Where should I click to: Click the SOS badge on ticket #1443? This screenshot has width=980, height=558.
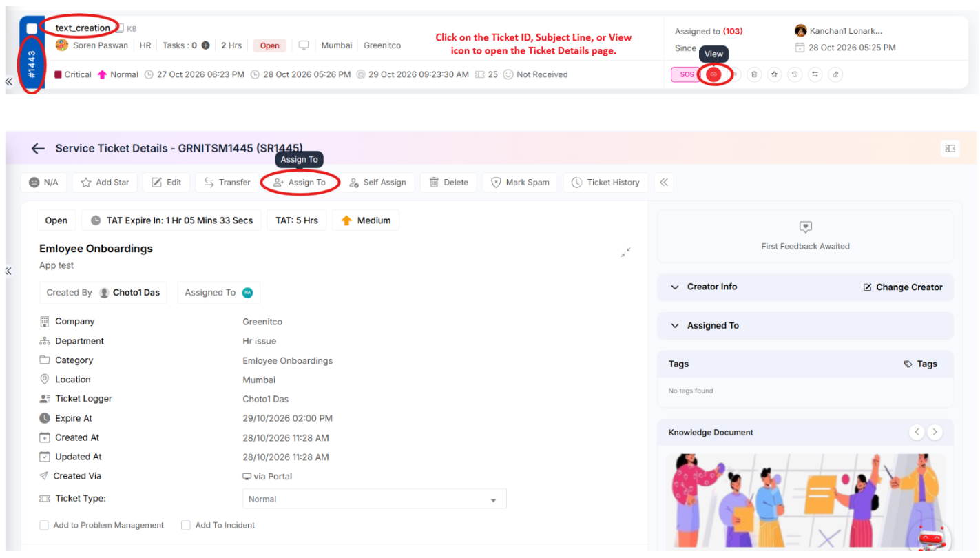(x=687, y=74)
